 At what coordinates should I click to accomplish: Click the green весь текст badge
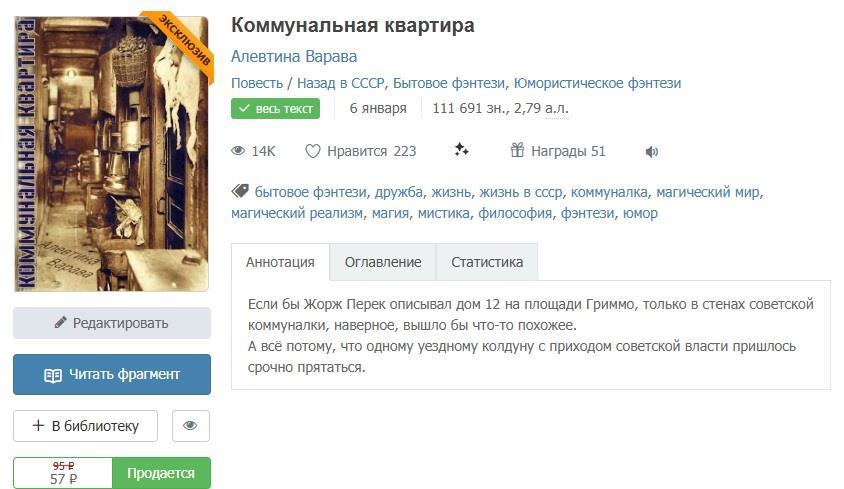coord(275,108)
